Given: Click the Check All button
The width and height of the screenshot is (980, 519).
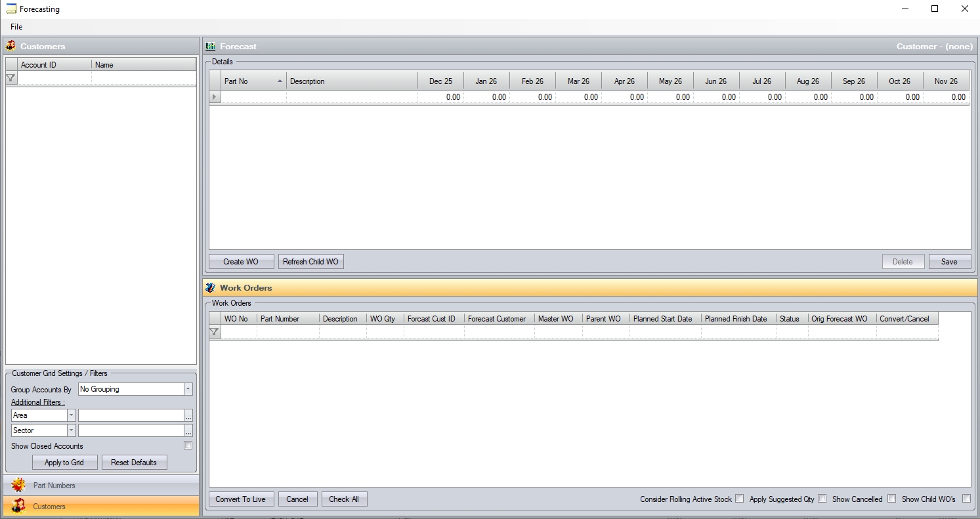Looking at the screenshot, I should point(344,499).
